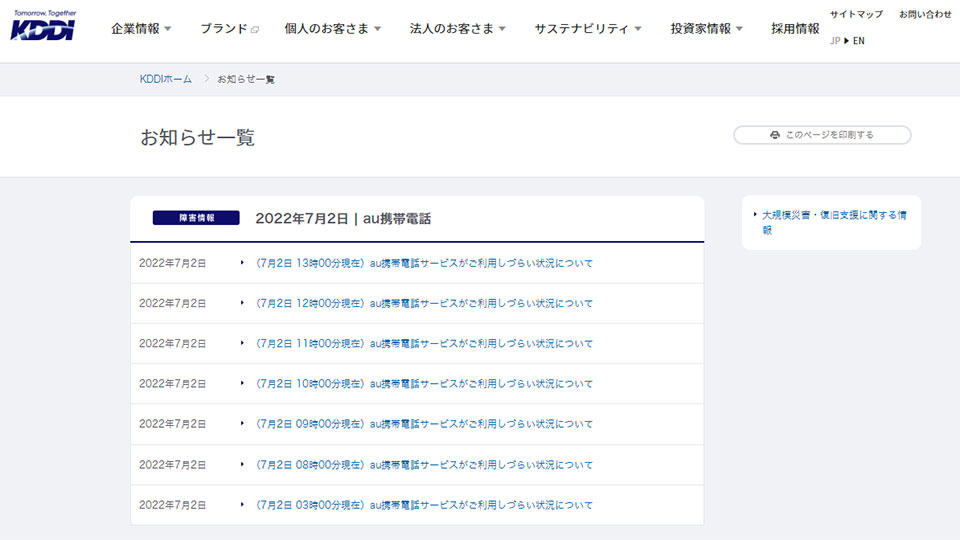Open the 11時00分現在 au outage notice
Viewport: 960px width, 540px height.
[424, 343]
